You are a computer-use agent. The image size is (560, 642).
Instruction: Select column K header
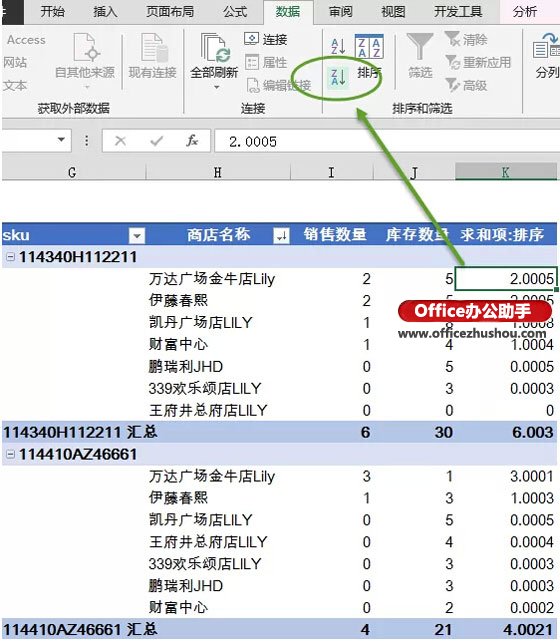pyautogui.click(x=506, y=172)
